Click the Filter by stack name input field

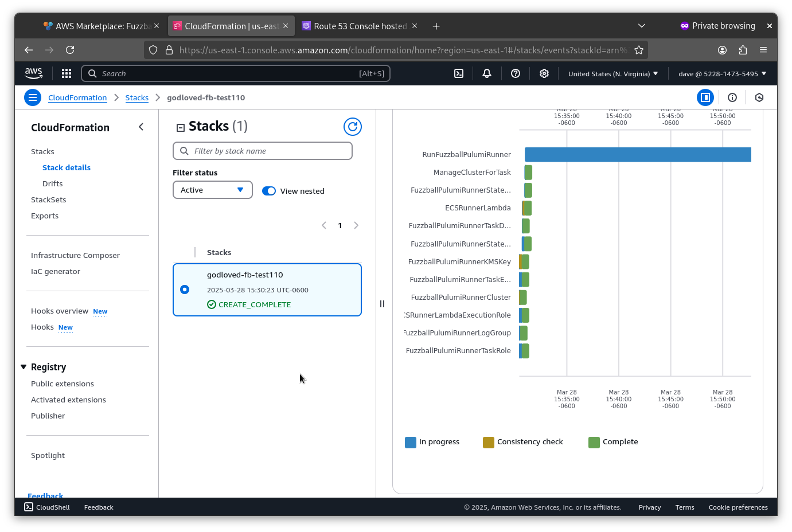point(262,151)
